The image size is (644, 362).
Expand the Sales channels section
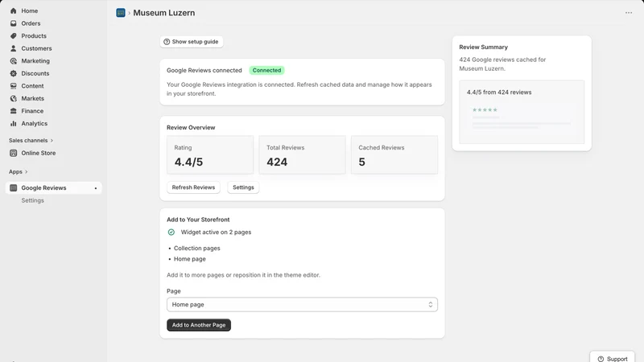point(31,140)
